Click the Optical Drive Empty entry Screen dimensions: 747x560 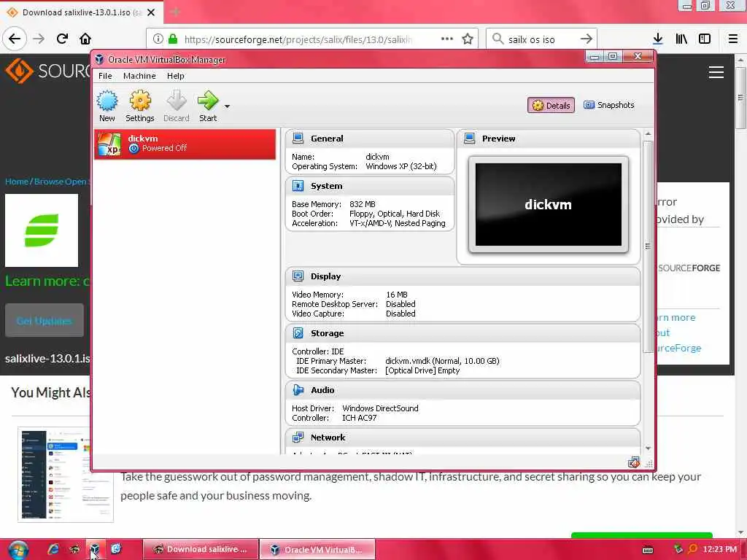pos(422,370)
